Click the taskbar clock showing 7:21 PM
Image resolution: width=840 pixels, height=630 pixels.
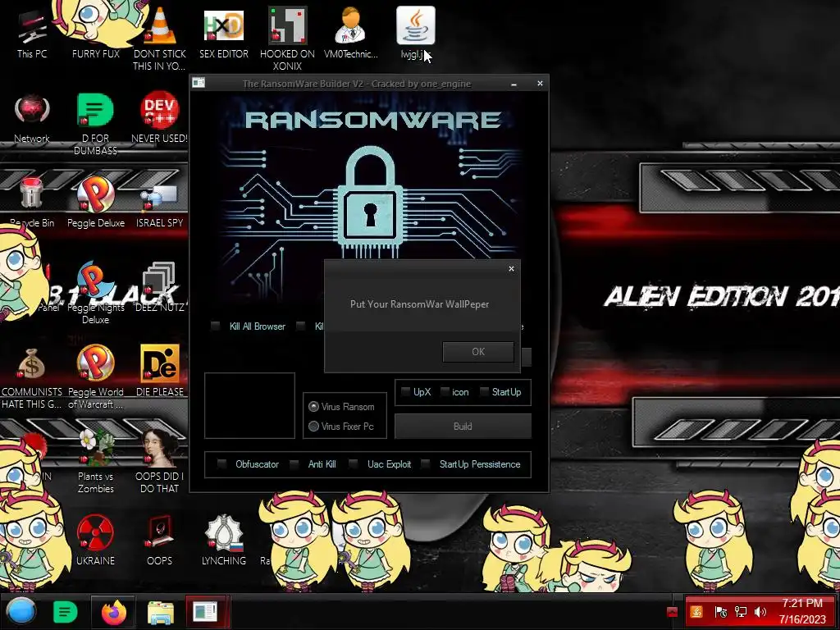pyautogui.click(x=802, y=611)
